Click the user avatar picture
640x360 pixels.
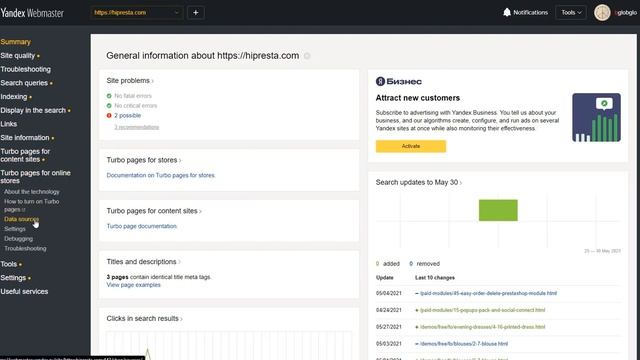coord(602,13)
